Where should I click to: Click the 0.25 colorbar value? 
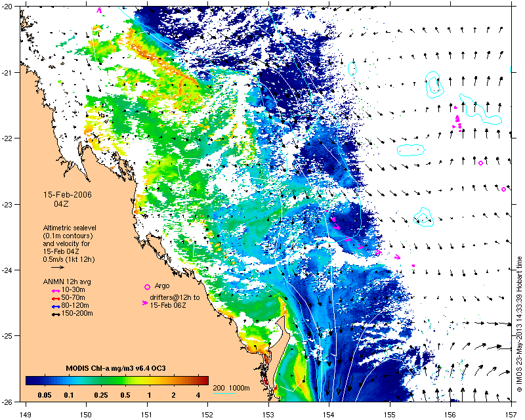click(x=101, y=395)
